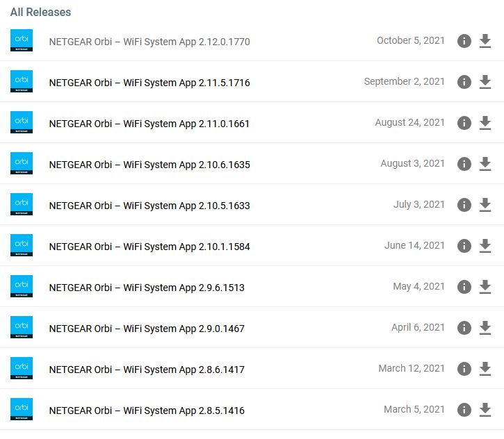Show info for version 2.10.5.1633
The height and width of the screenshot is (439, 504).
464,205
